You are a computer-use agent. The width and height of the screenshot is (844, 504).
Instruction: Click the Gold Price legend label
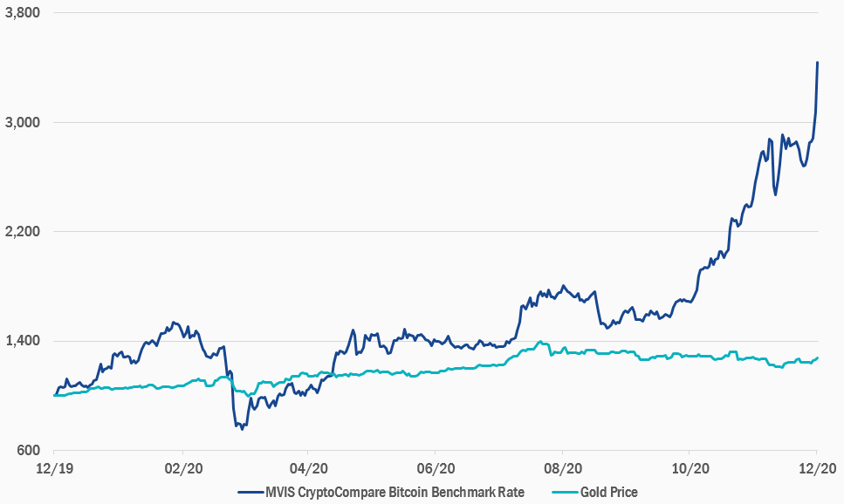[610, 493]
